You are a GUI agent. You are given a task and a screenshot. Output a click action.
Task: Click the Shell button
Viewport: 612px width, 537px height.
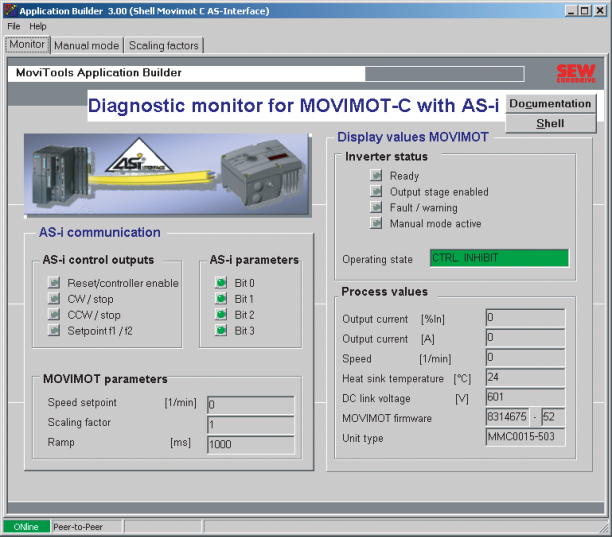click(x=550, y=124)
